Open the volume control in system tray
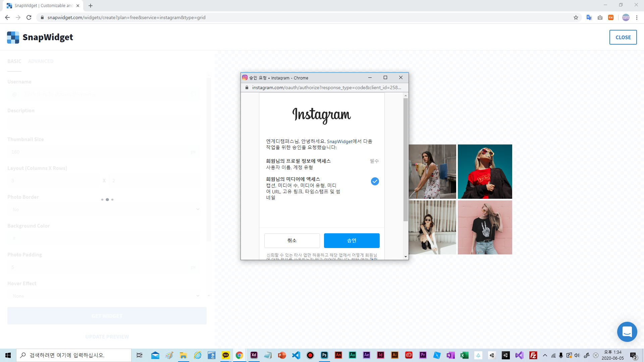Screen dimensions: 644x362 pos(577,355)
